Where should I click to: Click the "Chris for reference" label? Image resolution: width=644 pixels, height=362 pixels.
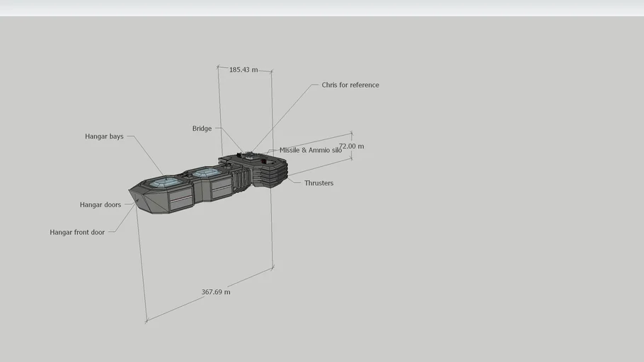coord(350,85)
